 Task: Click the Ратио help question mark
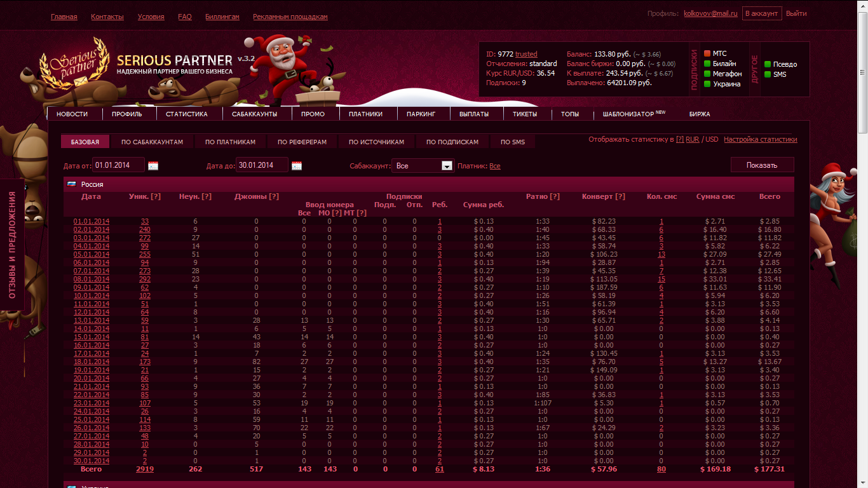[555, 196]
